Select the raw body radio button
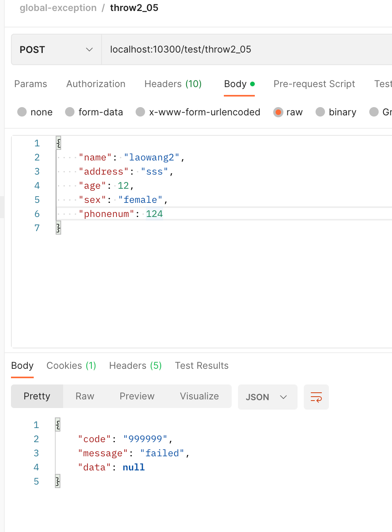The image size is (392, 532). pos(278,112)
